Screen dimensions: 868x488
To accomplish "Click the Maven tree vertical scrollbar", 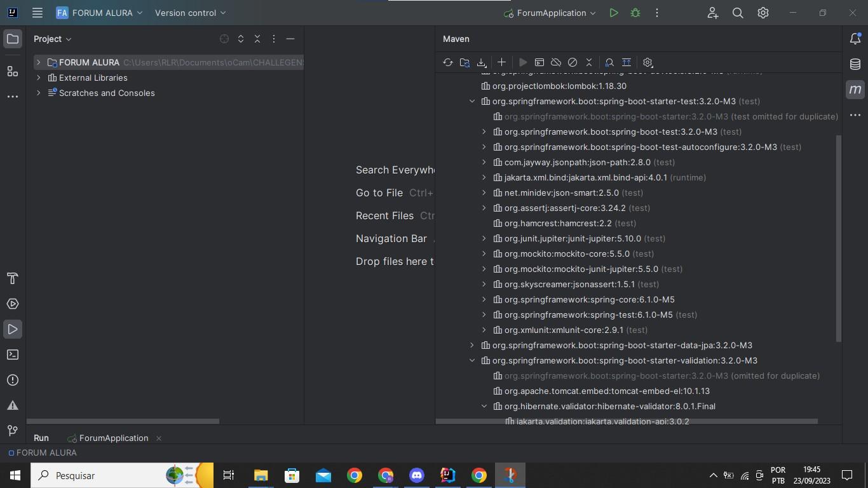I will click(x=839, y=238).
